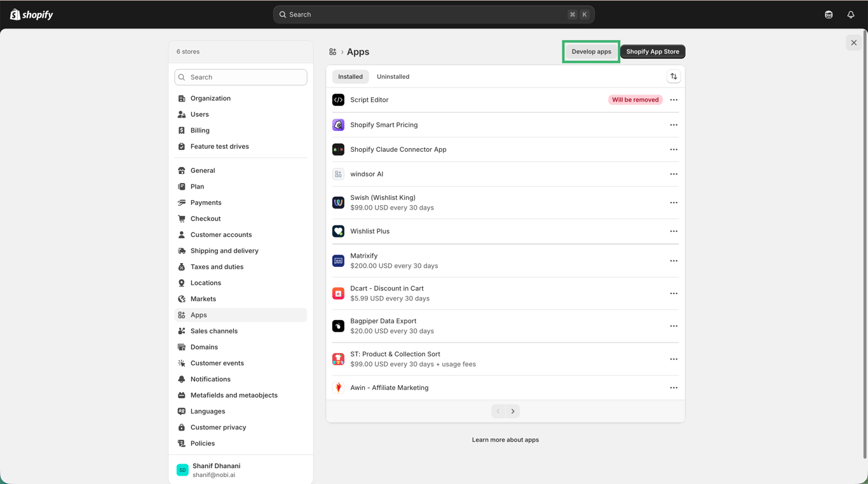868x484 pixels.
Task: Click the windsor AI app icon
Action: pyautogui.click(x=338, y=174)
